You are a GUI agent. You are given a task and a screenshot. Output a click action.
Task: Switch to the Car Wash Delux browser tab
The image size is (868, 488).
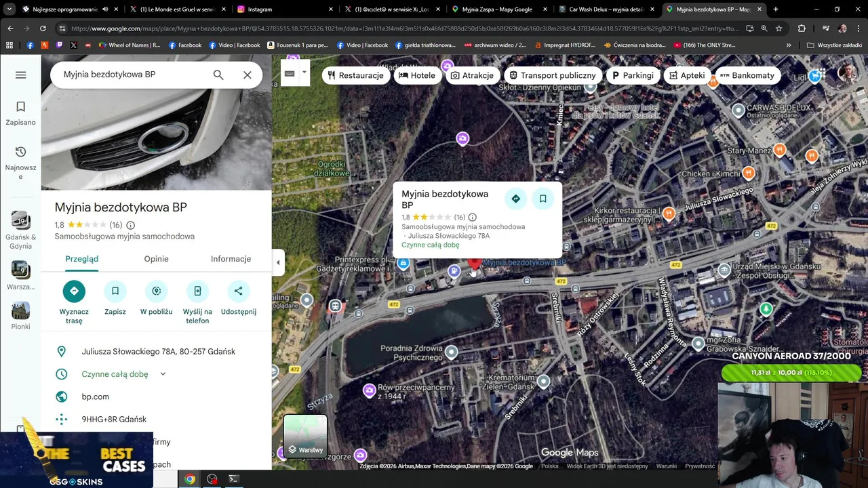tap(607, 9)
